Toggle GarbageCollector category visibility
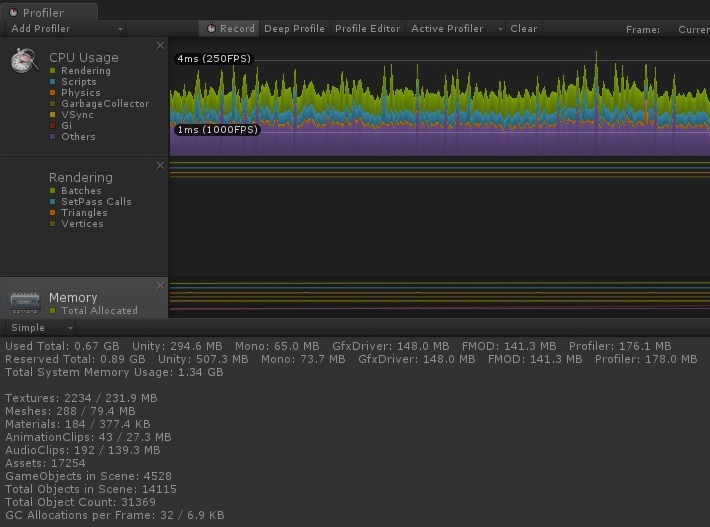The height and width of the screenshot is (527, 710). (x=53, y=104)
